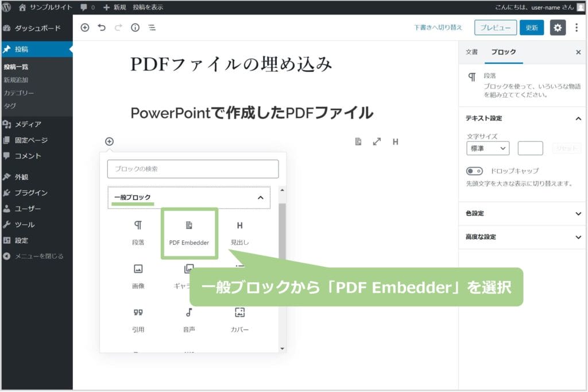Viewport: 588px width, 392px height.
Task: Click the ブロックの検索 search field
Action: click(x=192, y=169)
